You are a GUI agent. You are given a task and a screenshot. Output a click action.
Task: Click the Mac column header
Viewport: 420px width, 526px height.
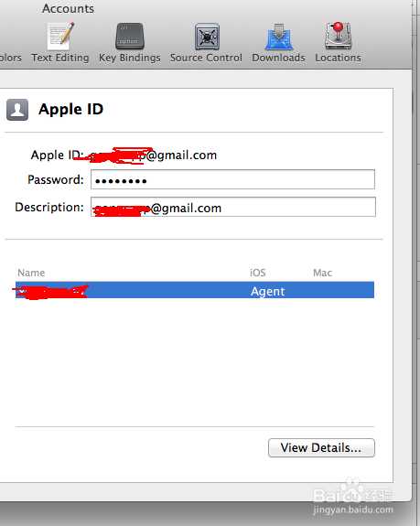pos(322,273)
